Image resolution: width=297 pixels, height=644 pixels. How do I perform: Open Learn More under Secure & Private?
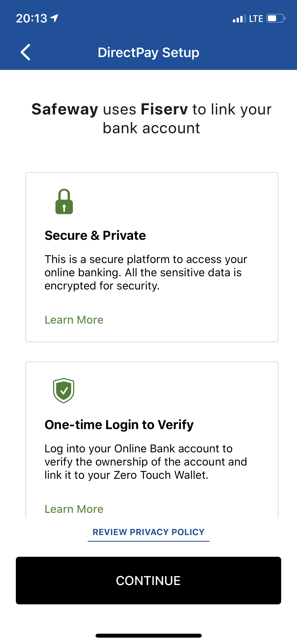pos(74,320)
